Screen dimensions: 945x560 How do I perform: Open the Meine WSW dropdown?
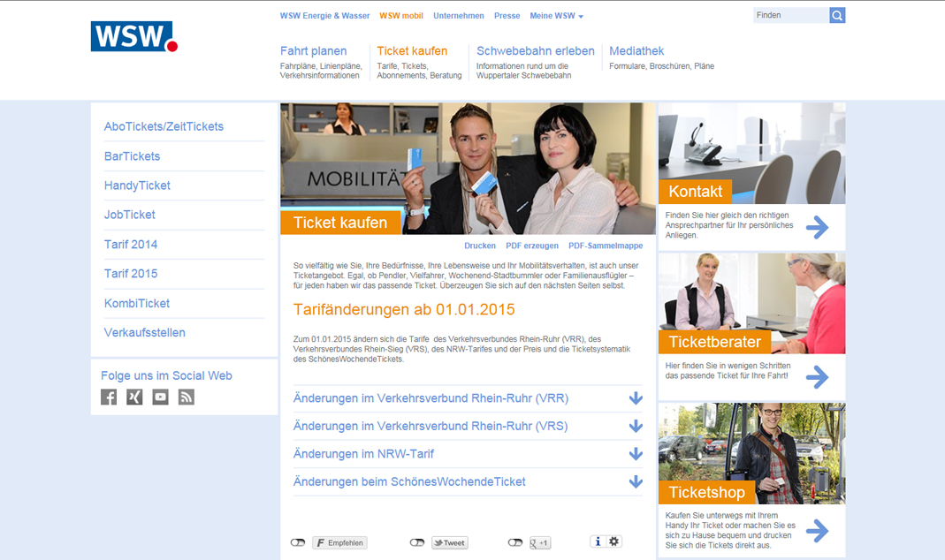556,16
